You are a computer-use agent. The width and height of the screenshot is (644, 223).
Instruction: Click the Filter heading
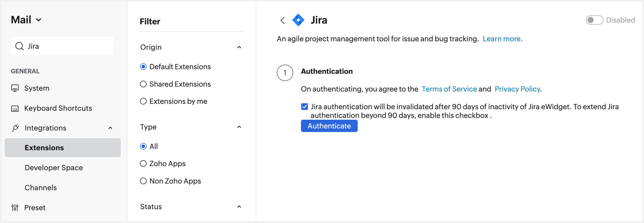[150, 22]
